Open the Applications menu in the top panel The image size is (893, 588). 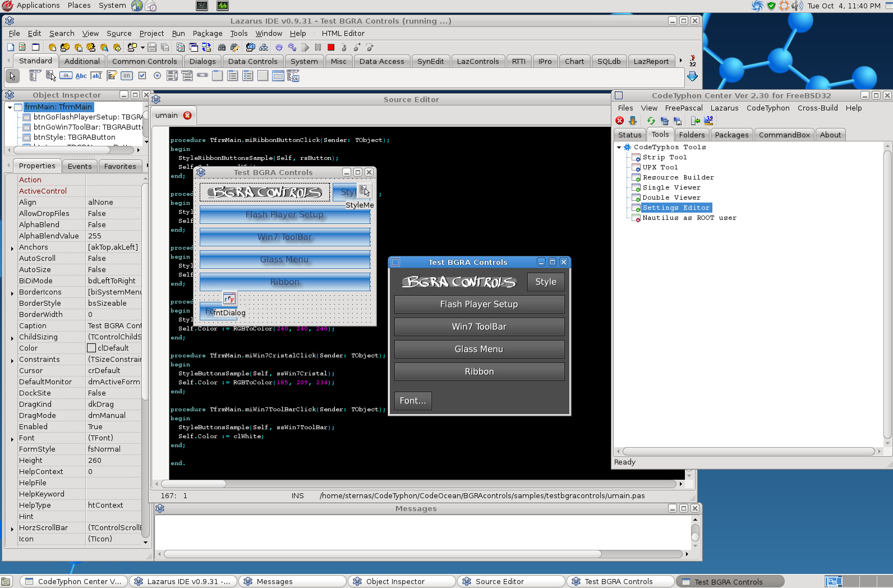pyautogui.click(x=38, y=6)
